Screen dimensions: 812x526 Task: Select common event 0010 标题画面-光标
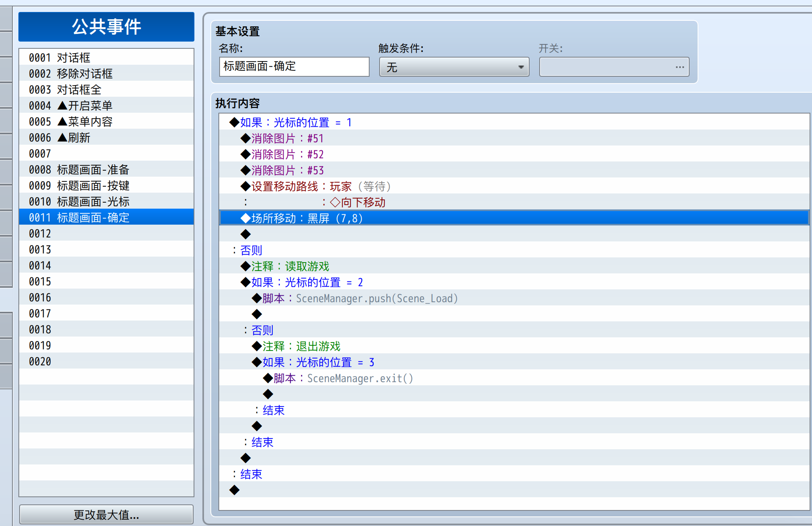[106, 201]
